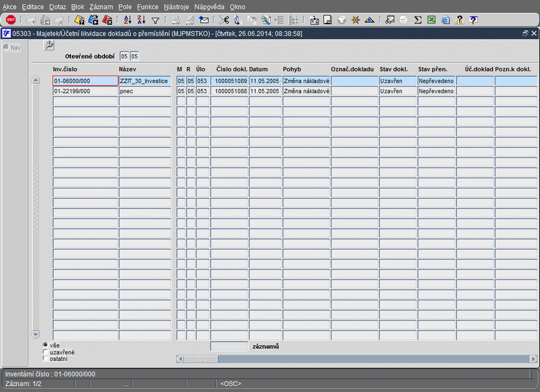Click the document with checkmark icon
Viewport: 540px width, 392px height.
327,20
